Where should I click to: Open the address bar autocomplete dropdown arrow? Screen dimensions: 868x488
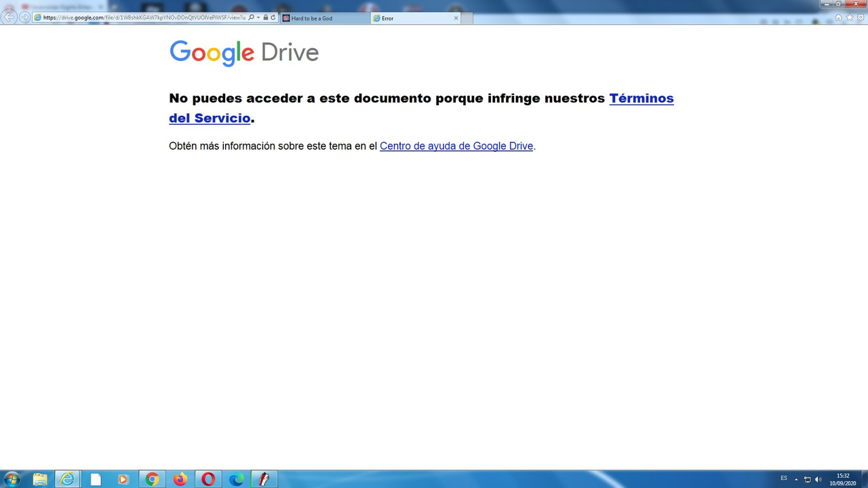(258, 18)
